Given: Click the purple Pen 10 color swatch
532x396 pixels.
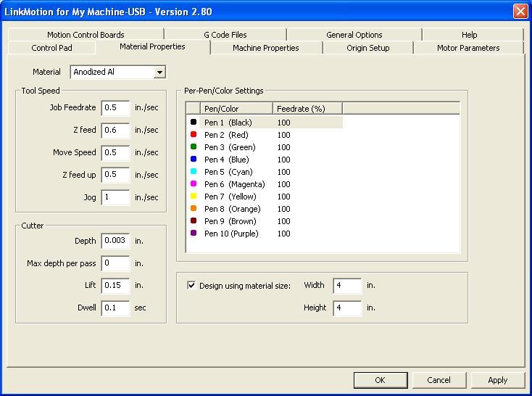Looking at the screenshot, I should point(194,233).
